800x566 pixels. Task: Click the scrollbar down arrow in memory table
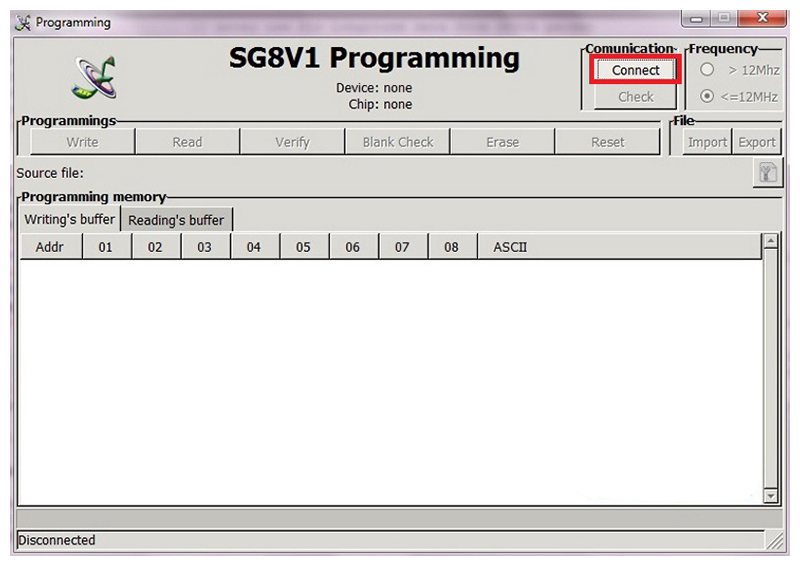[770, 495]
